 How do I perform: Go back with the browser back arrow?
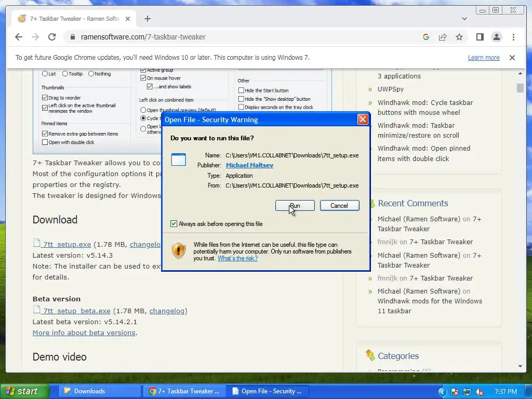(x=19, y=37)
